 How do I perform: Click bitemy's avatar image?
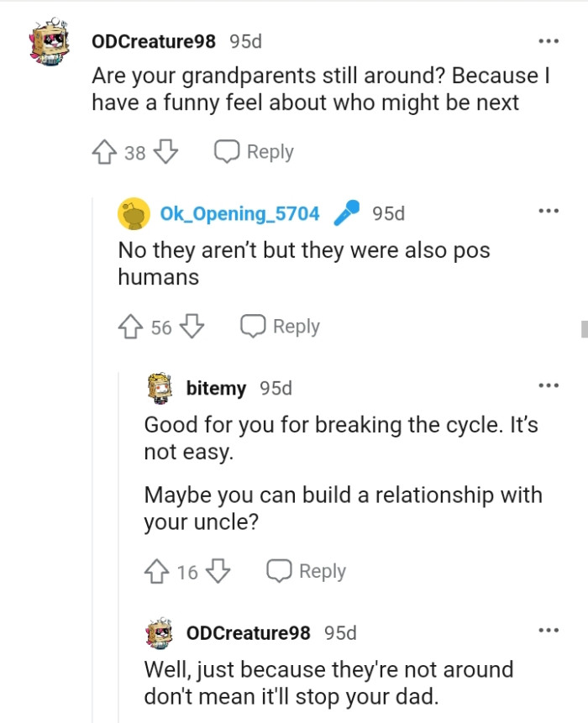point(157,388)
